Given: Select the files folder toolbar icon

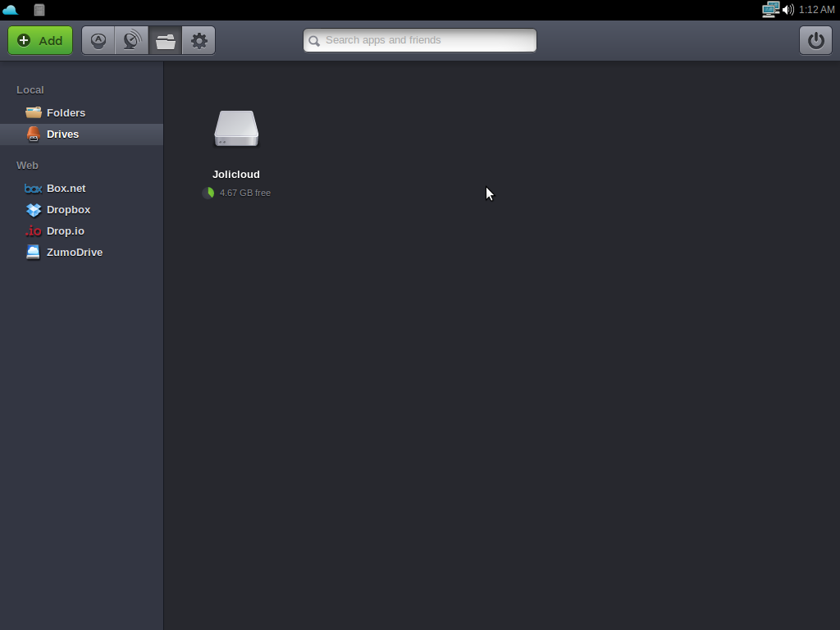Looking at the screenshot, I should click(x=166, y=41).
